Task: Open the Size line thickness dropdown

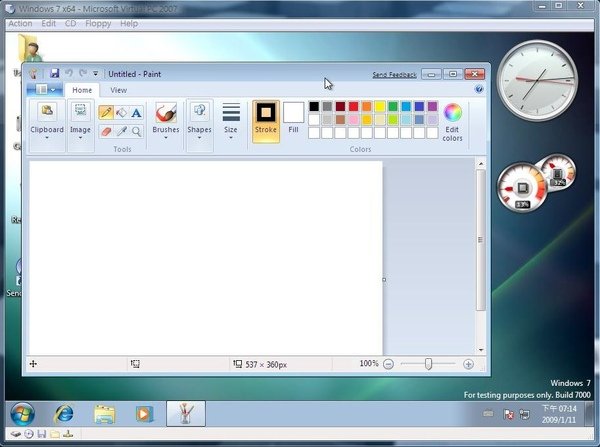Action: (x=231, y=120)
